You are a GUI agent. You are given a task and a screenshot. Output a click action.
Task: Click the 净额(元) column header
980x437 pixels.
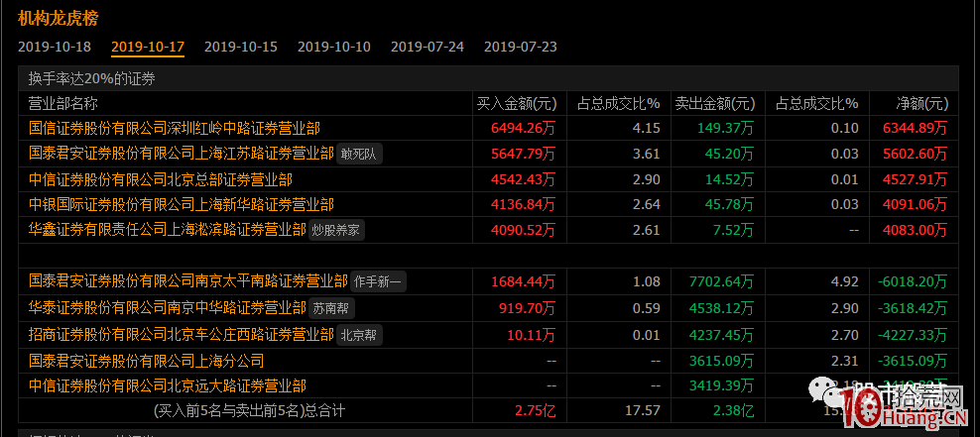920,103
